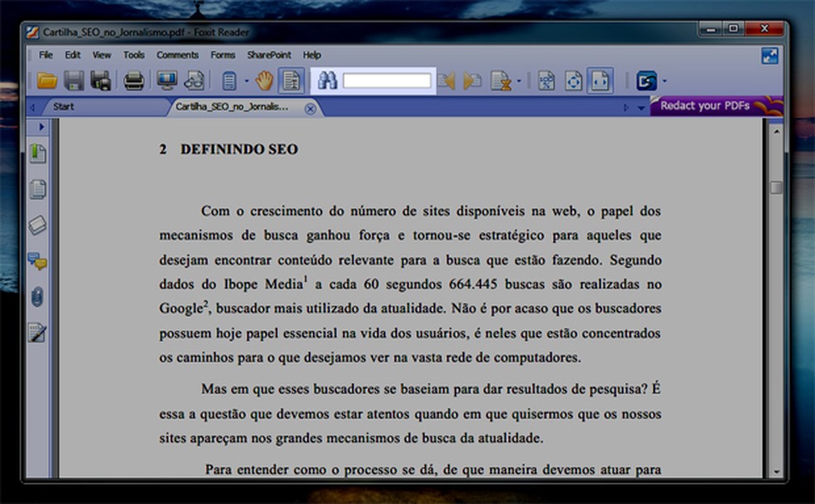Click the Open file folder icon
Image resolution: width=815 pixels, height=504 pixels.
coord(47,80)
